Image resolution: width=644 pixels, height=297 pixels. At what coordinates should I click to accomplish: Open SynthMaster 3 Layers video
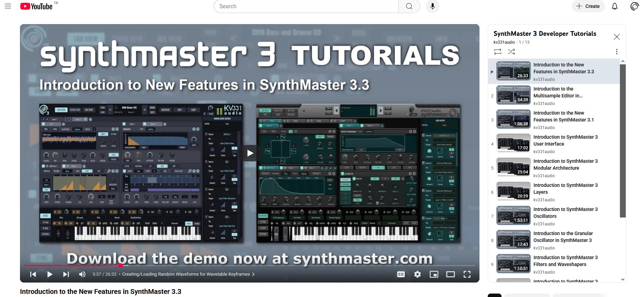pyautogui.click(x=566, y=189)
